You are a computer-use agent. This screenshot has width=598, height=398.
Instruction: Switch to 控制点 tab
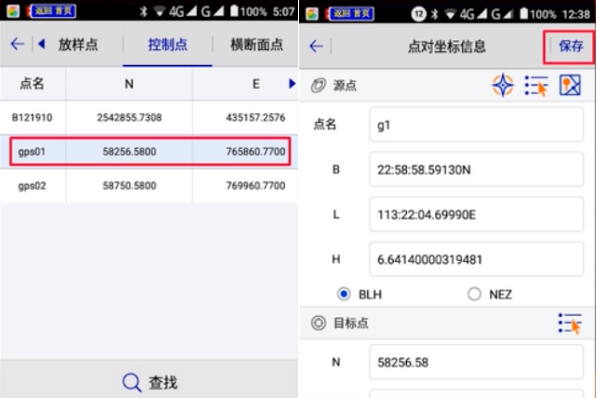pyautogui.click(x=167, y=45)
